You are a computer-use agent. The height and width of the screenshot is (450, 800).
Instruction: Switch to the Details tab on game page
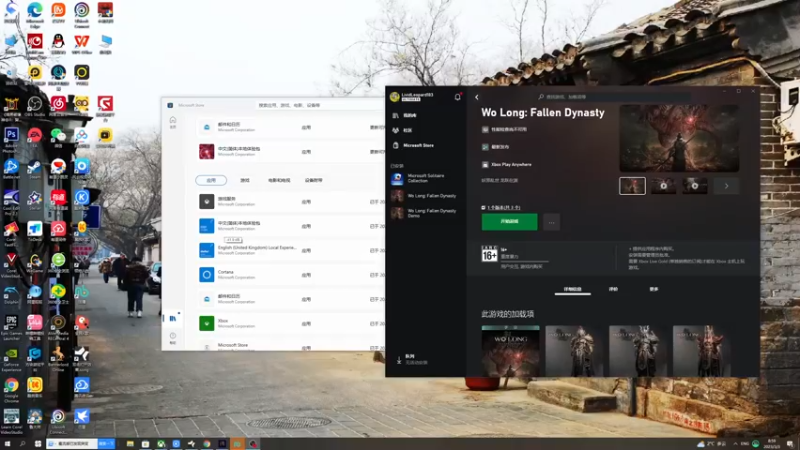click(x=572, y=289)
